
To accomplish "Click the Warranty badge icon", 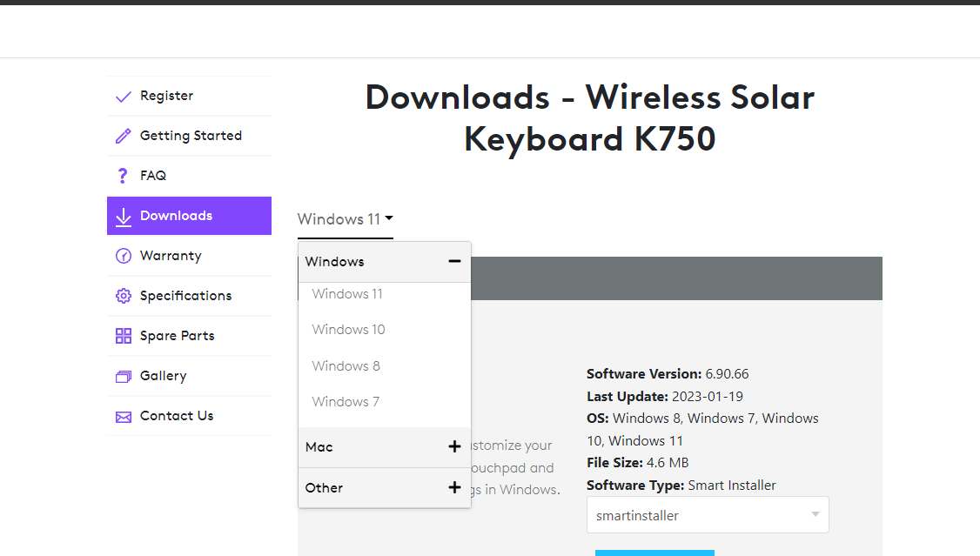I will click(x=123, y=256).
